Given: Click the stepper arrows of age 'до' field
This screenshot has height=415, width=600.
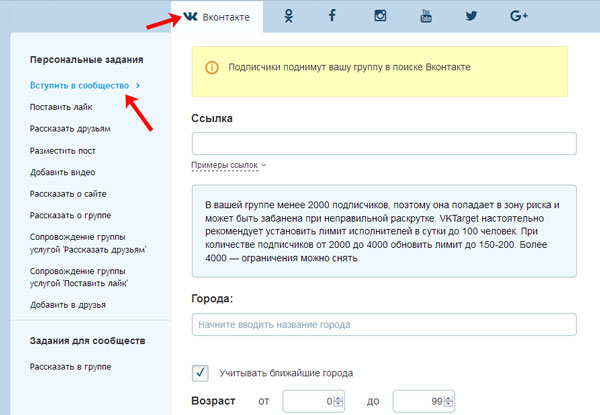Looking at the screenshot, I should (449, 401).
